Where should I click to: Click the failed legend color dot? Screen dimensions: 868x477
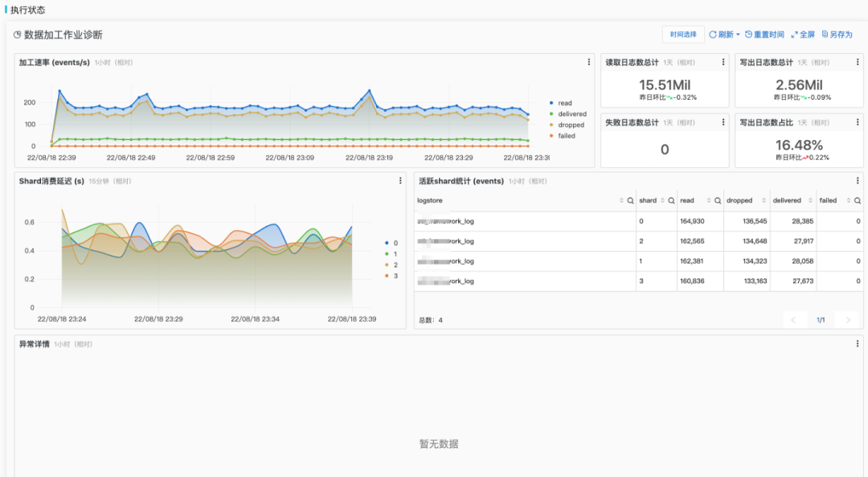pos(551,136)
